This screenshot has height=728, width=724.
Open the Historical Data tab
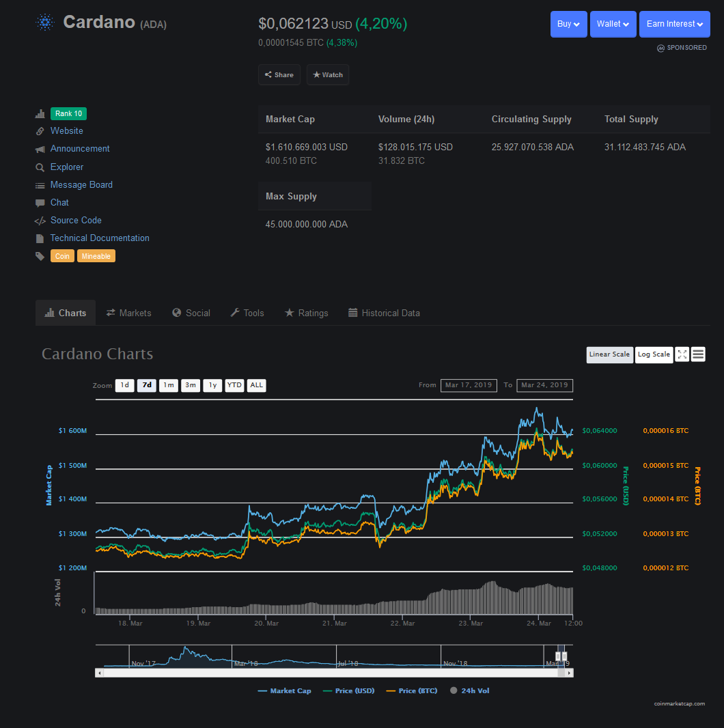[x=384, y=313]
